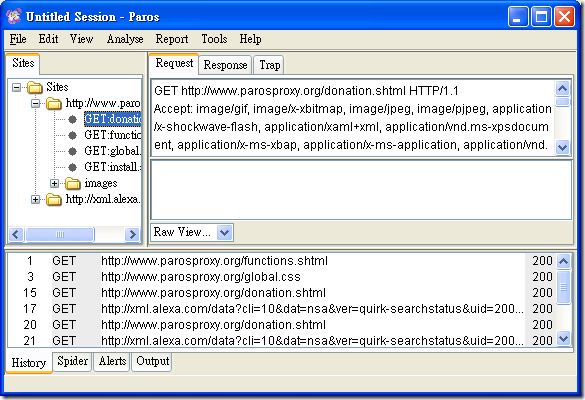This screenshot has height=400, width=585.
Task: Click request header scroll down arrow
Action: click(563, 147)
